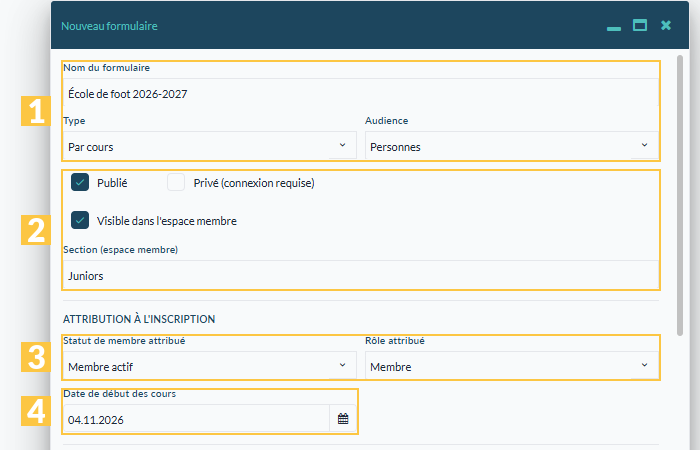Click the dialog's vertical scrollbar
Image resolution: width=700 pixels, height=450 pixels.
680,196
